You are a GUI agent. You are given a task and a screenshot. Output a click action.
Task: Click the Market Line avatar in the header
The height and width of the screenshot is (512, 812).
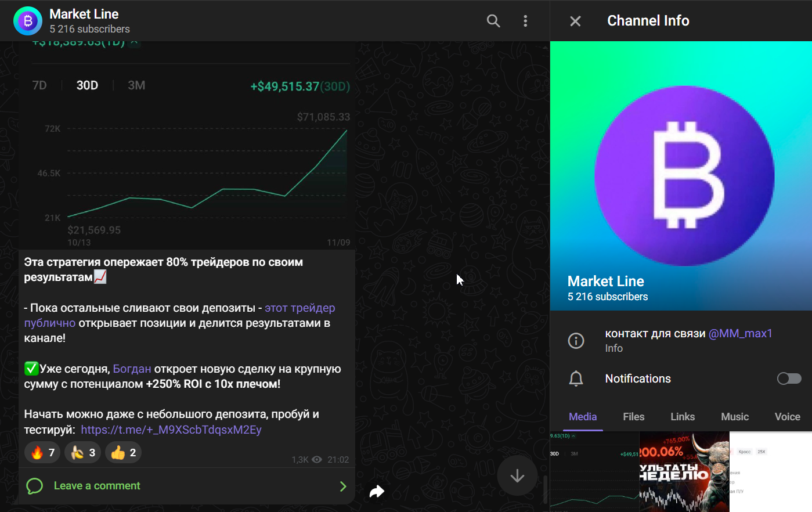[x=28, y=21]
